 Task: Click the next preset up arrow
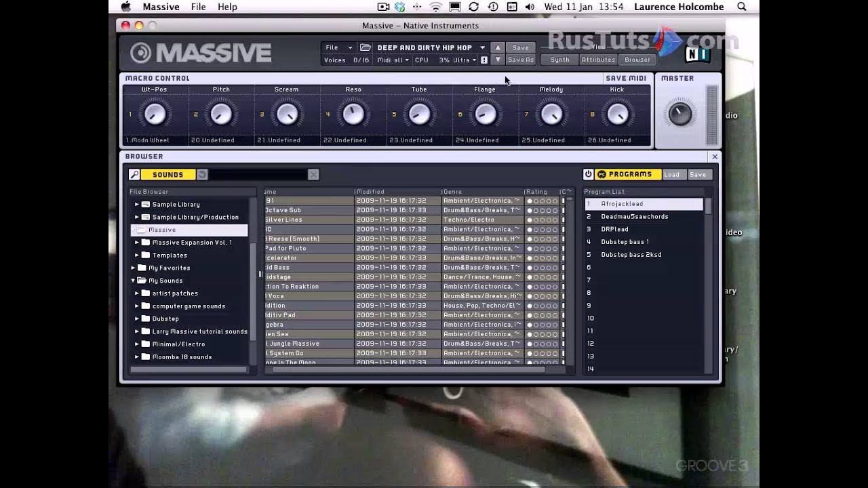(x=498, y=47)
